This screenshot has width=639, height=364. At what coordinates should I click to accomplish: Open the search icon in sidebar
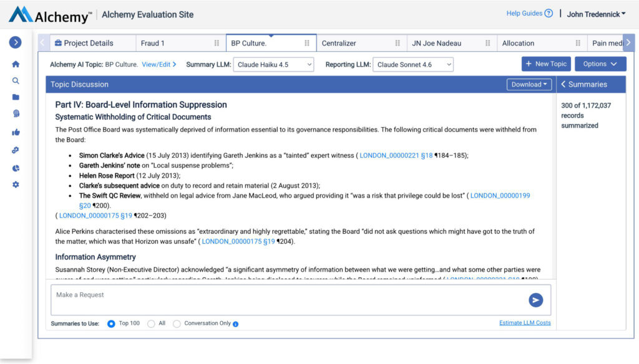(16, 80)
